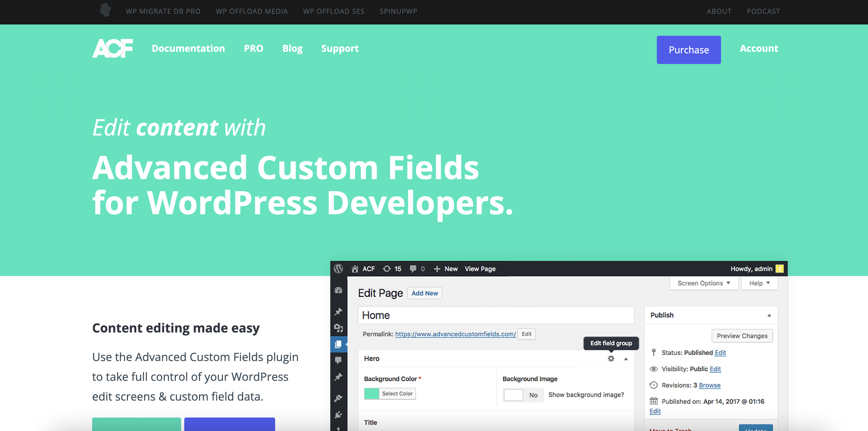
Task: Click View Page in the admin bar
Action: [x=480, y=269]
